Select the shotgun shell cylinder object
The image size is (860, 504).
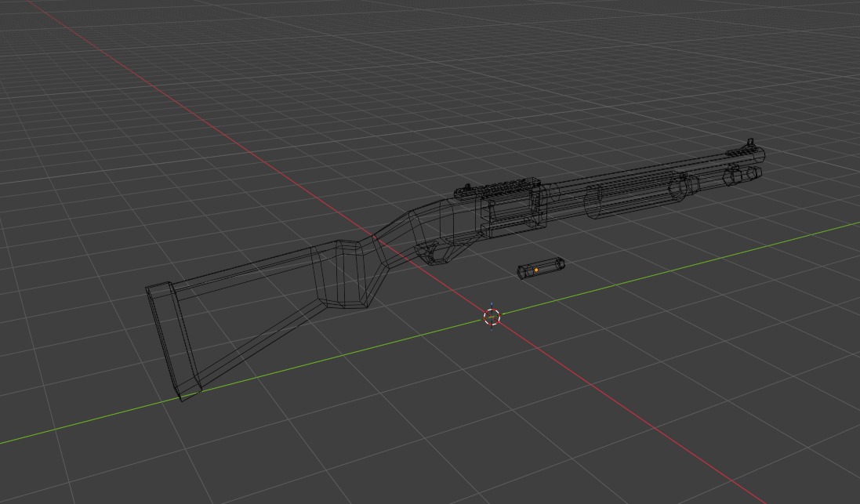point(541,268)
